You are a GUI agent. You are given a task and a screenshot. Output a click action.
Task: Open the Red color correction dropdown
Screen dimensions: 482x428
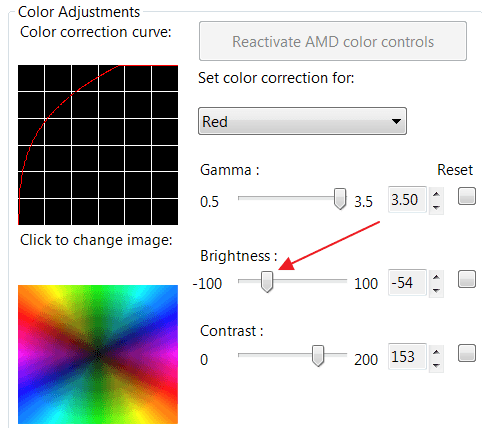[x=302, y=121]
